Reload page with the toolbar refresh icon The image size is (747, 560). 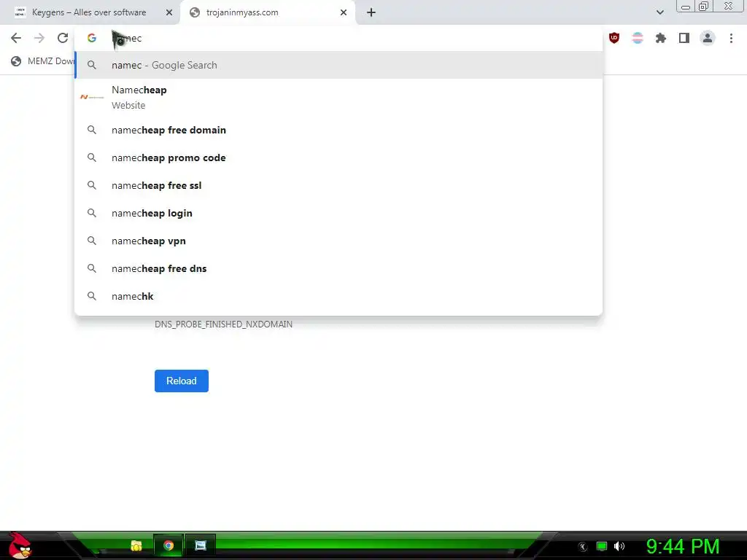[63, 38]
